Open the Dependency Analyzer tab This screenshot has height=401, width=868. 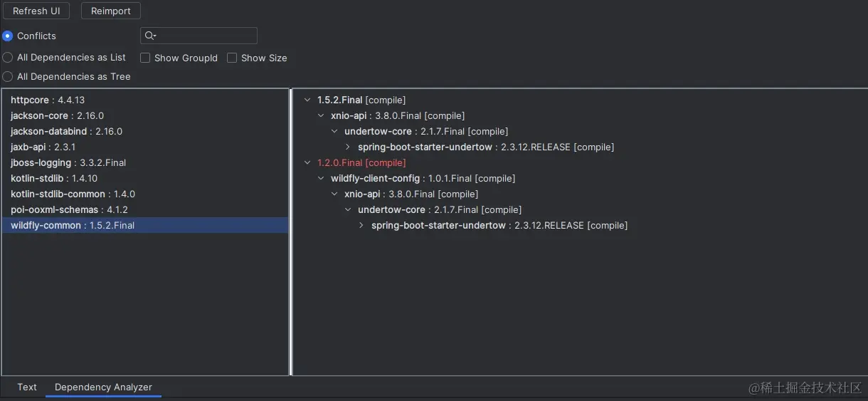click(103, 387)
